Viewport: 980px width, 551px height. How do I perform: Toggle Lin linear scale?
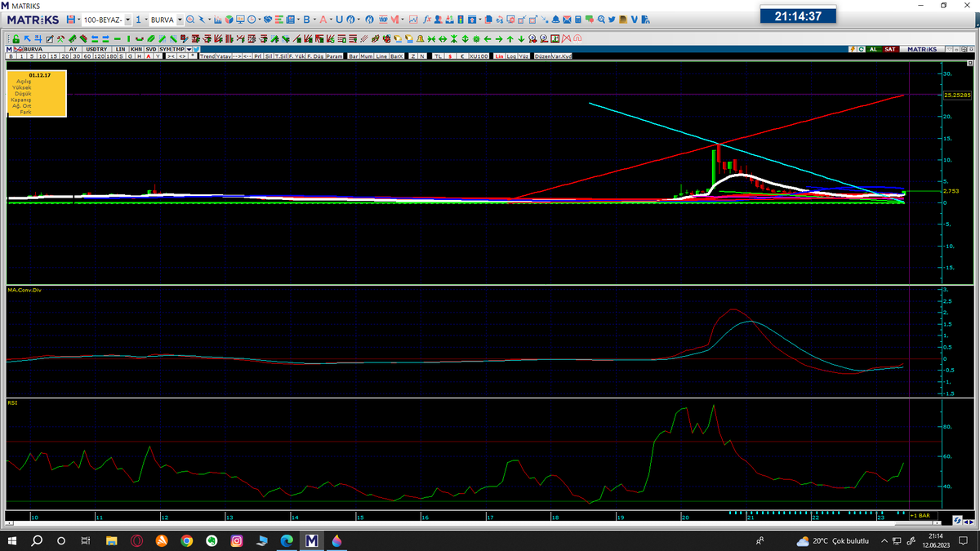[x=500, y=56]
